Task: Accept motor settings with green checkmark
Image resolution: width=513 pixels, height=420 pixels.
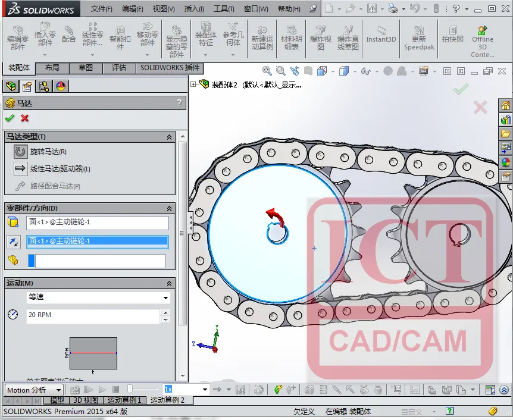Action: point(10,118)
